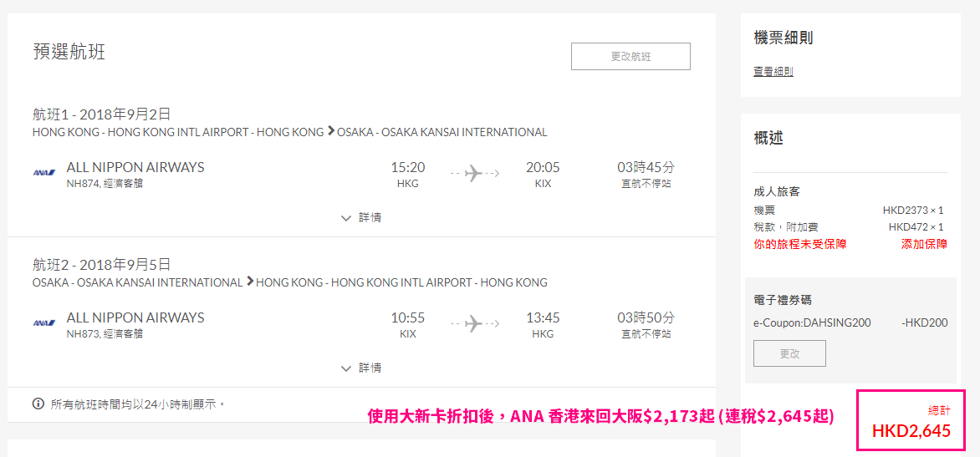Click airplane icon between 10:55 and 13:45
The height and width of the screenshot is (457, 980).
[474, 322]
